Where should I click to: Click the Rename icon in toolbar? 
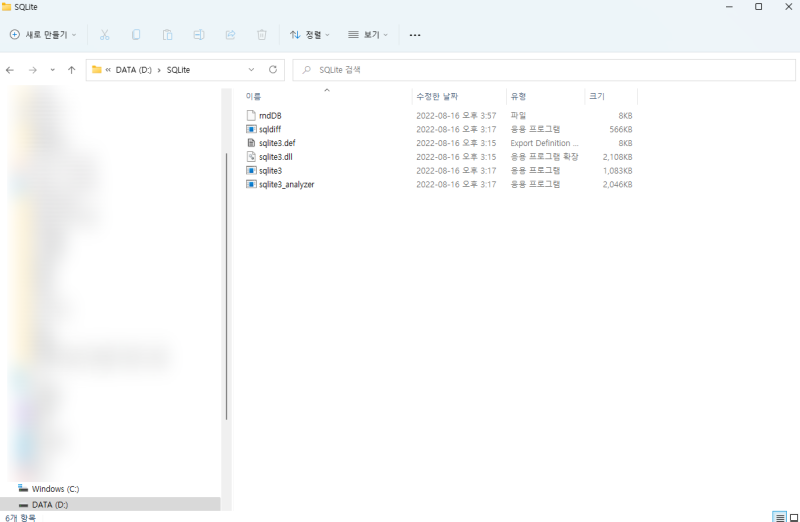click(199, 35)
